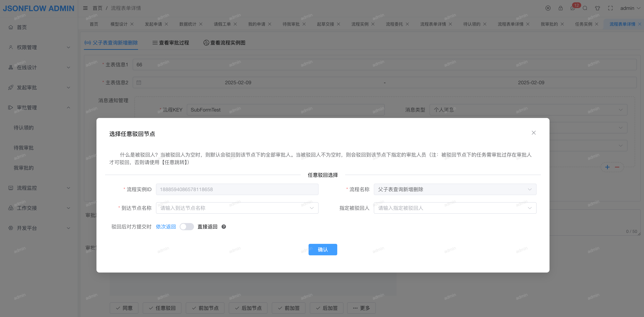Select 依次返回 option label
Viewport: 644px width, 317px height.
166,227
